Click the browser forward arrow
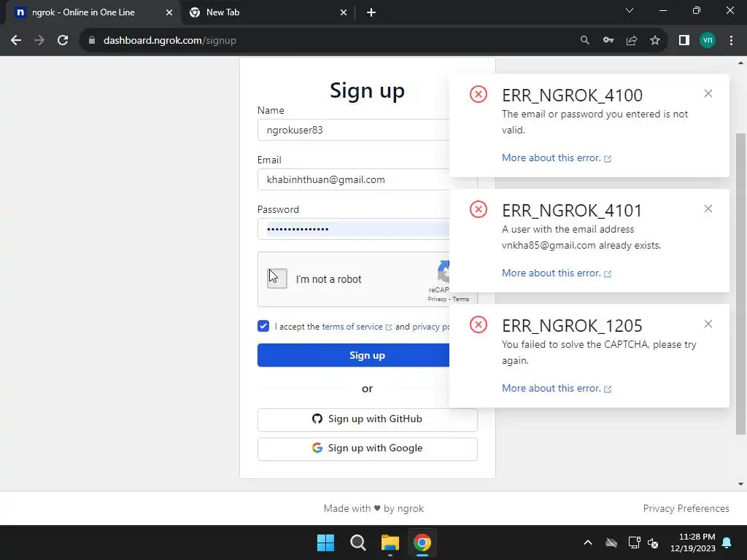 click(x=39, y=41)
